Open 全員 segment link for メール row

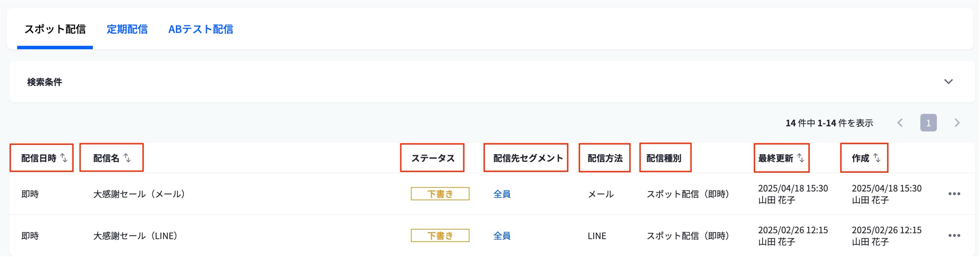tap(502, 194)
